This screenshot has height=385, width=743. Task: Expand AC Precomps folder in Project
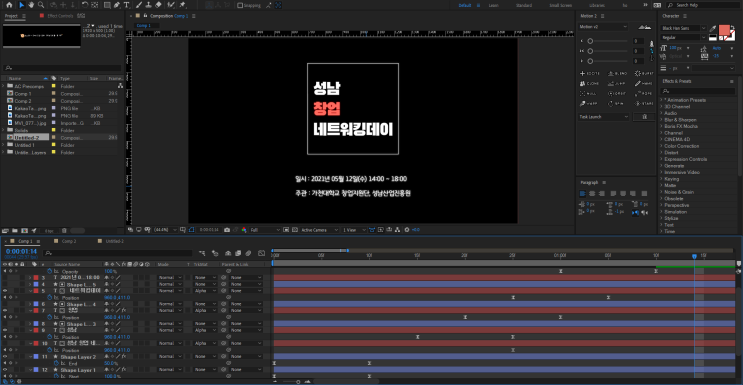(x=3, y=86)
